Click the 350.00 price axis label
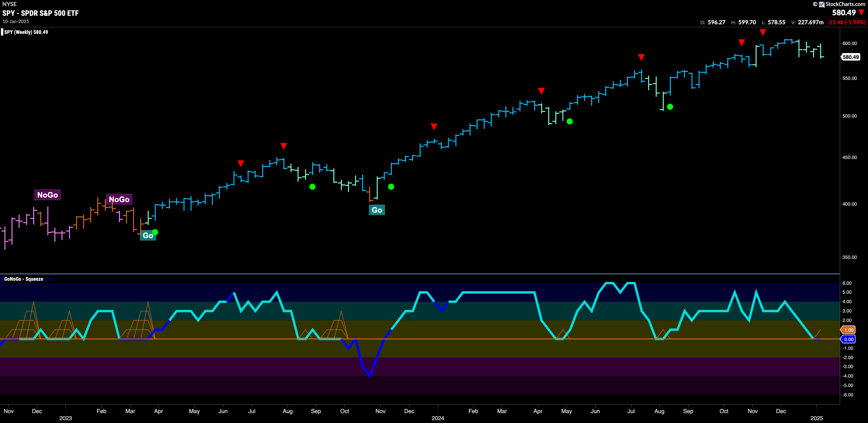 849,257
